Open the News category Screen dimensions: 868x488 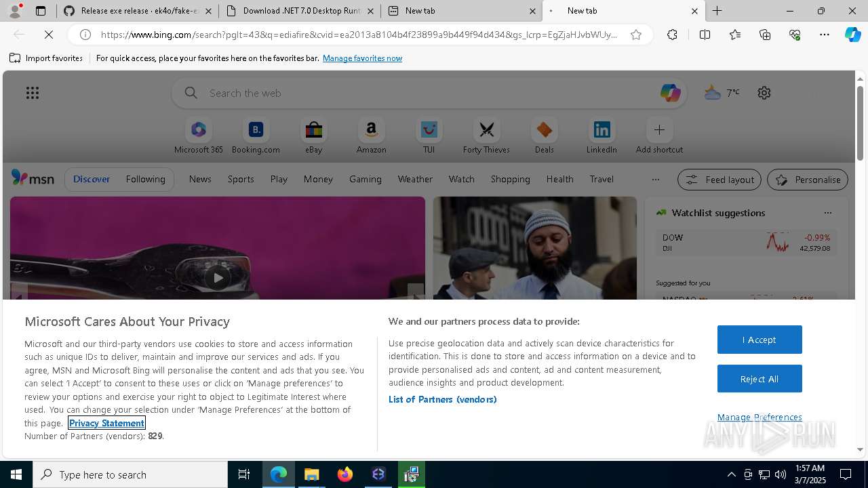point(200,179)
